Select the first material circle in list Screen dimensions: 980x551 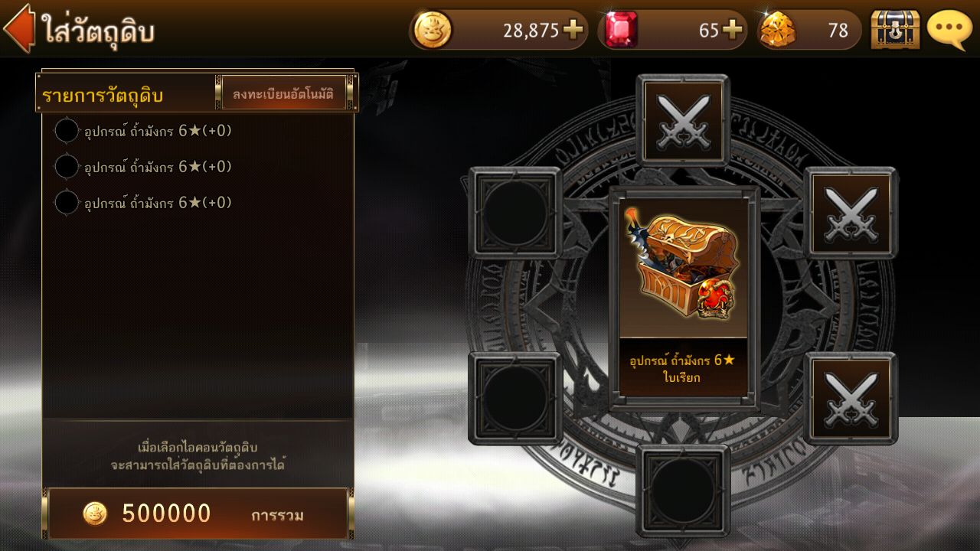click(x=67, y=131)
